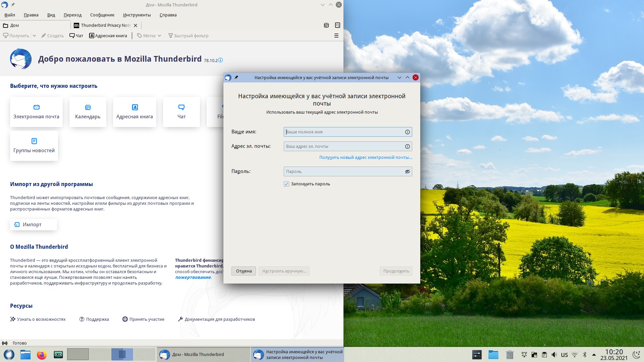Switch to Thunderbird Privacy Notice tab

click(105, 25)
